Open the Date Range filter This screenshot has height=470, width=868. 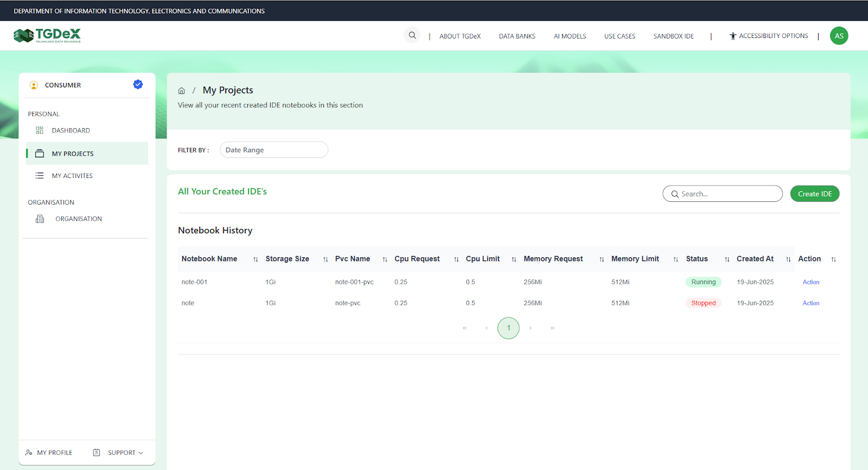click(x=273, y=150)
